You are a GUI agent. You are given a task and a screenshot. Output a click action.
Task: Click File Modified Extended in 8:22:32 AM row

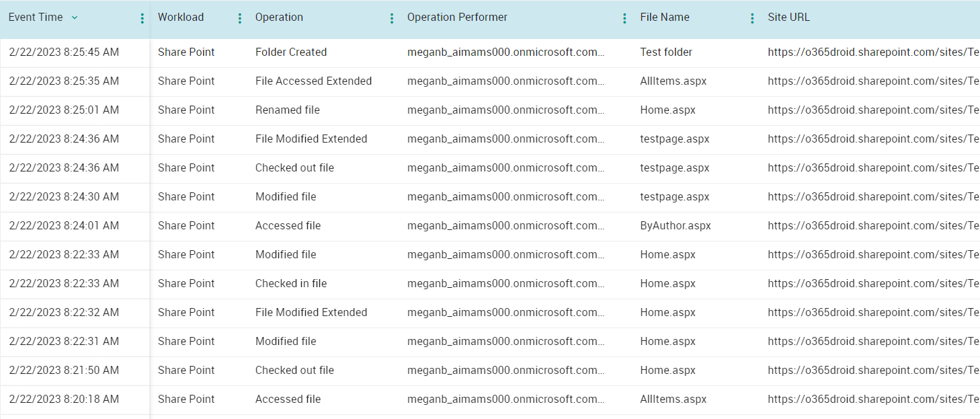point(311,313)
